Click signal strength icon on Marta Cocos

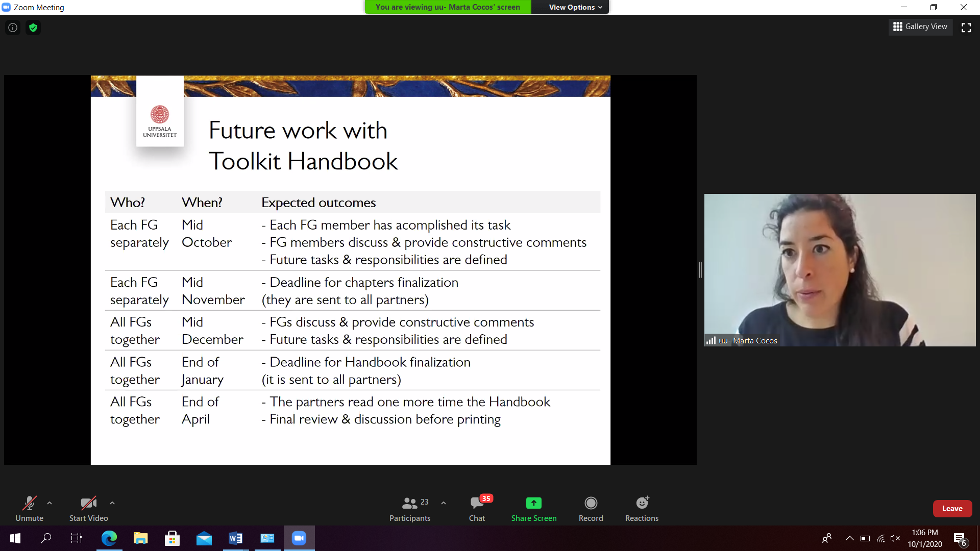711,340
